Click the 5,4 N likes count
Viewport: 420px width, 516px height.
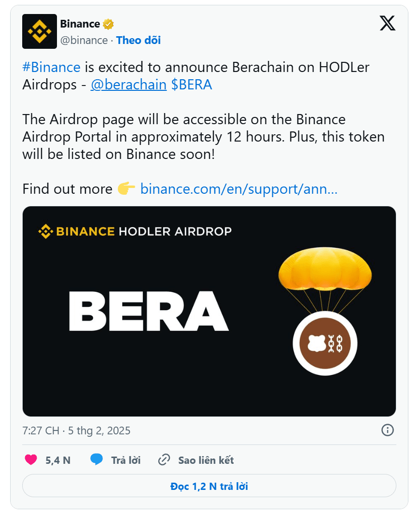(58, 460)
